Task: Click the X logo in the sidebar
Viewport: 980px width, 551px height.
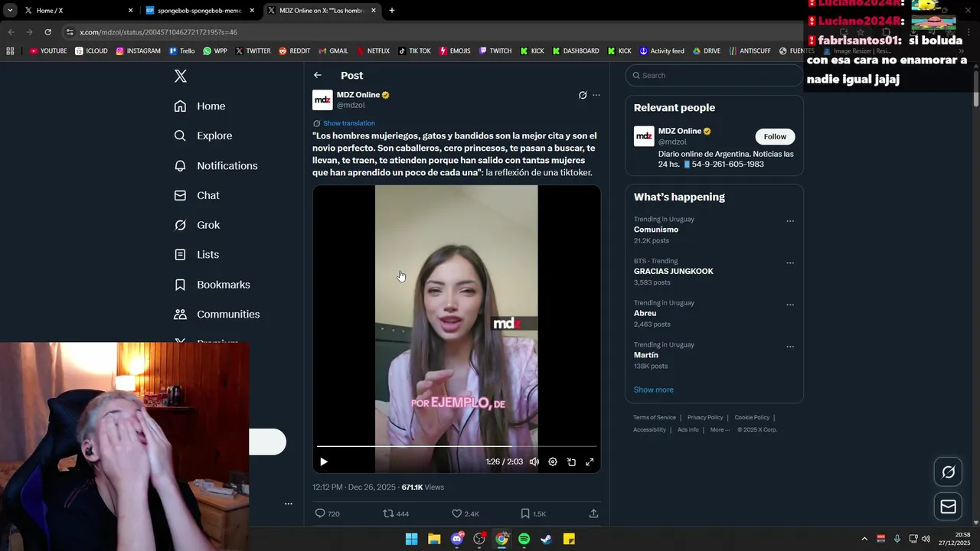Action: tap(180, 76)
